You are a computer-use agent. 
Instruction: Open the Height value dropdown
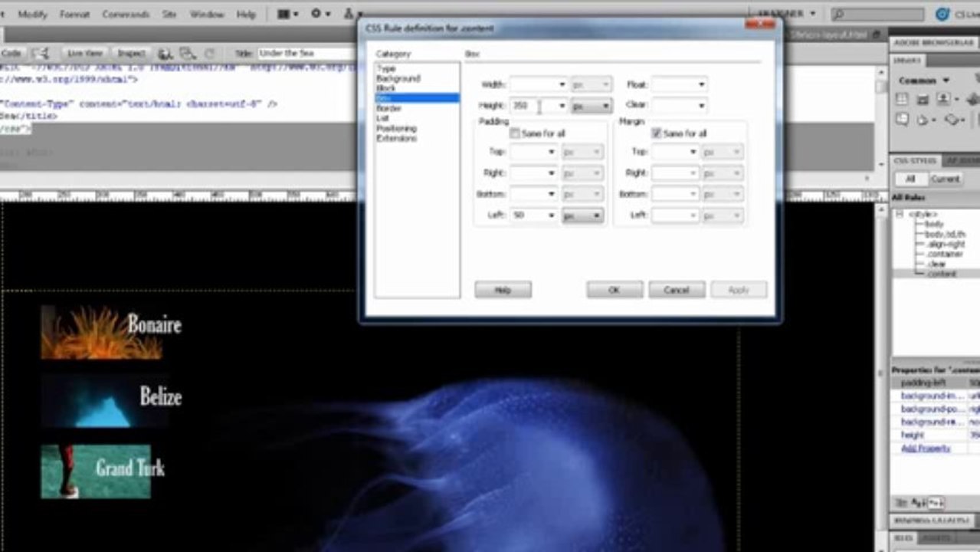point(562,106)
